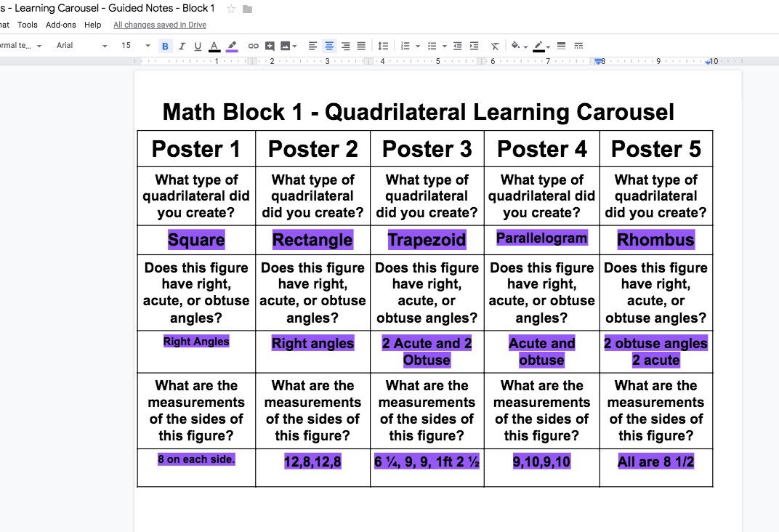Image resolution: width=779 pixels, height=532 pixels.
Task: Click the '8 on each side.' text
Action: (196, 459)
